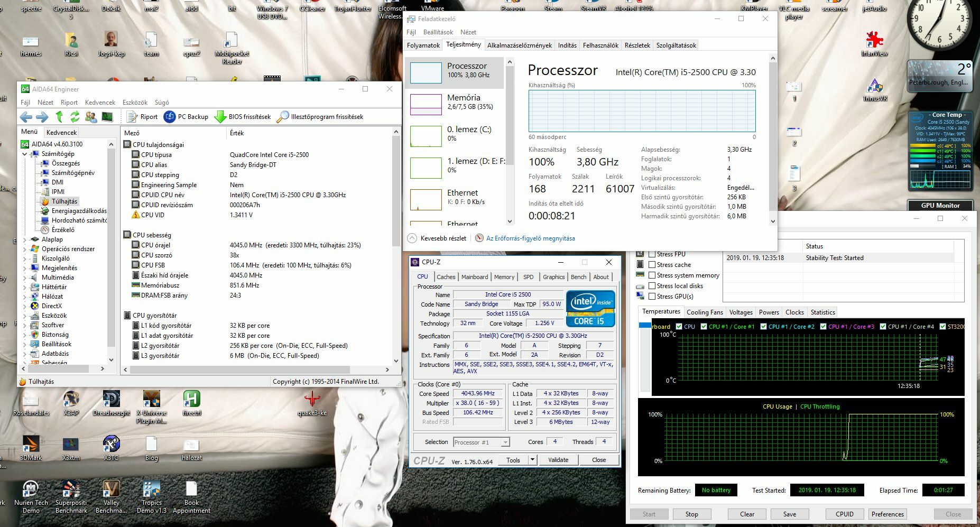Refresh the AIDA64 page

75,117
